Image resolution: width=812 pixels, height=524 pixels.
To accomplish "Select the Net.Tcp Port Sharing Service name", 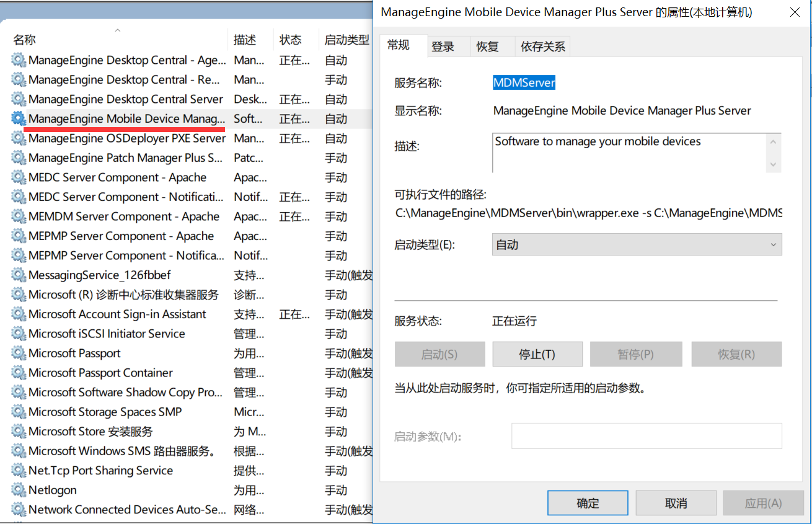I will (100, 470).
